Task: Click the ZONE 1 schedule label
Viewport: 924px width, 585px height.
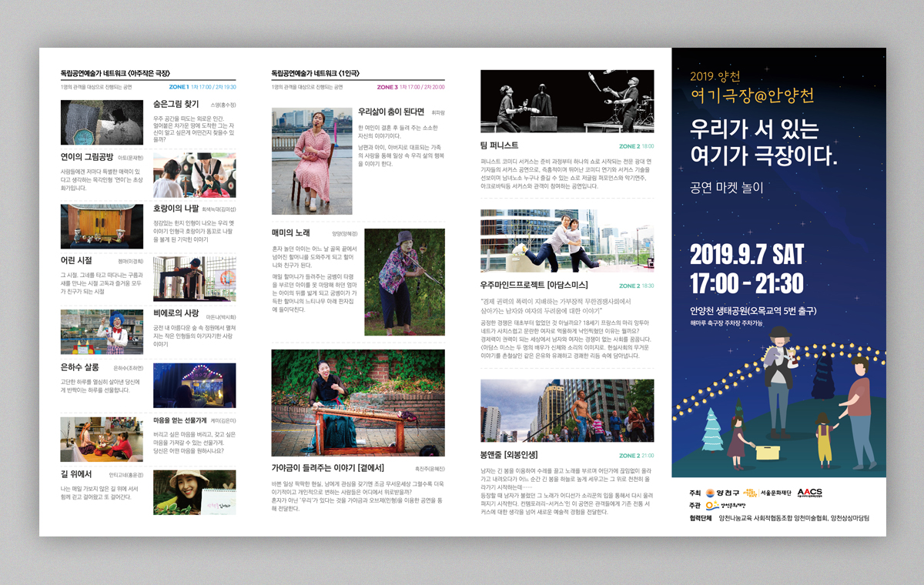Action: [179, 88]
